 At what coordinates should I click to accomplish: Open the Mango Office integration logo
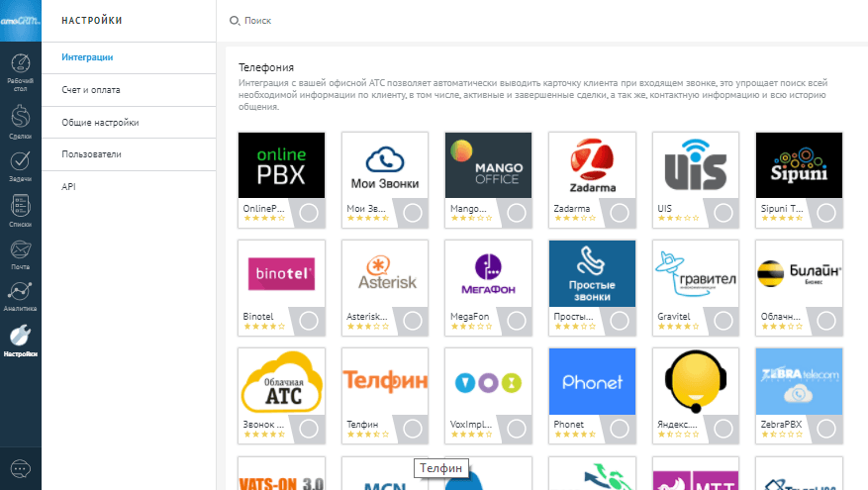488,165
